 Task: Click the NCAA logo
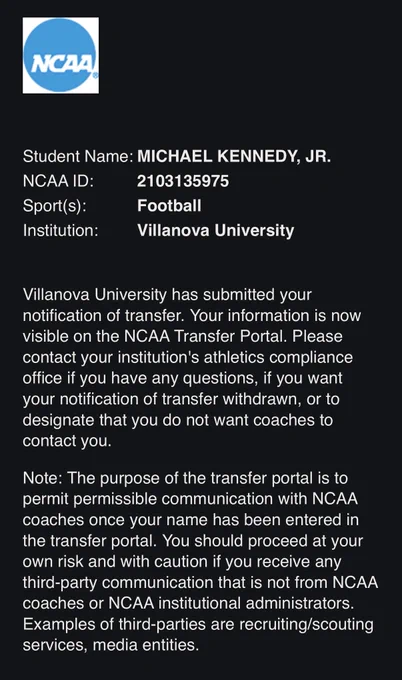point(61,56)
